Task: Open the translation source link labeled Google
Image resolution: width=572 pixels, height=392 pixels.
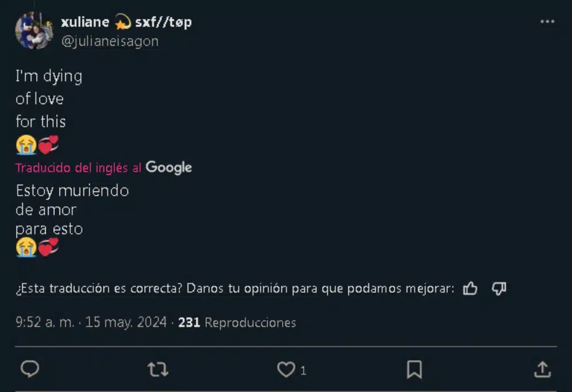Action: 170,167
